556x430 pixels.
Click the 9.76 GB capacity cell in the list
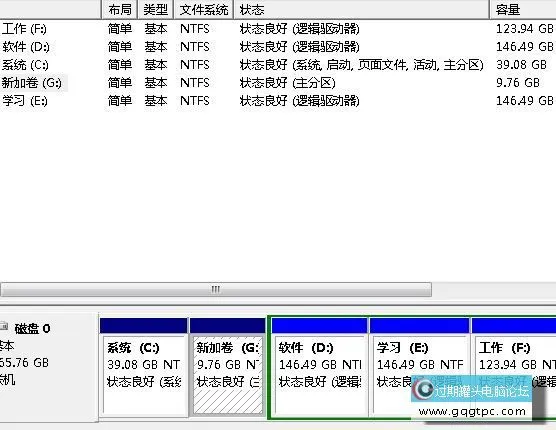coord(518,83)
